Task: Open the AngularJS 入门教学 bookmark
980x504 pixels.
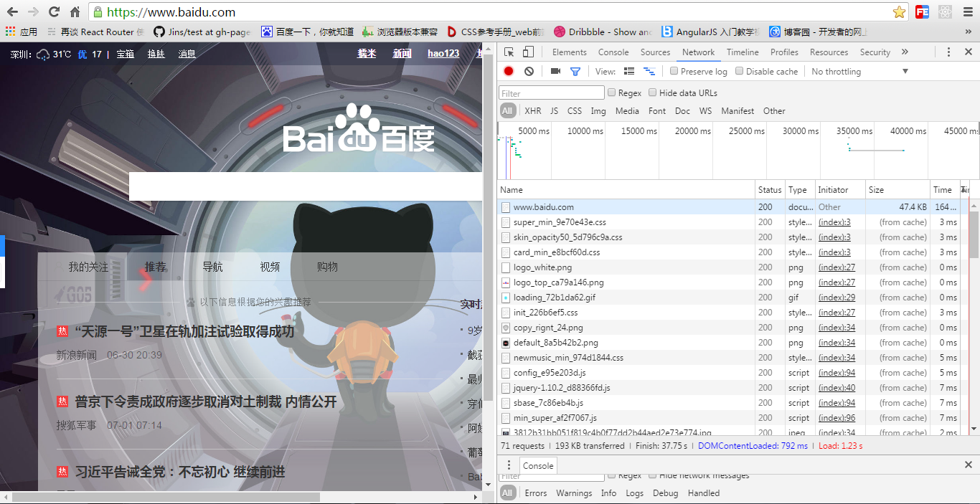Action: coord(710,32)
